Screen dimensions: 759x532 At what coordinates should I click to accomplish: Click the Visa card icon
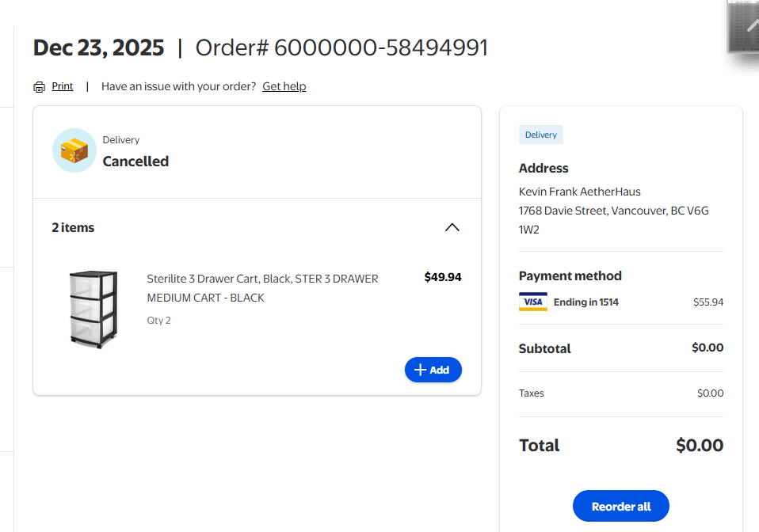533,302
